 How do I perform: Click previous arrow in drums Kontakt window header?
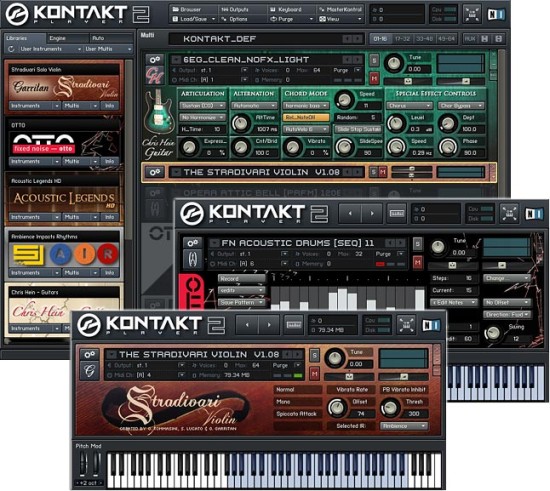350,213
